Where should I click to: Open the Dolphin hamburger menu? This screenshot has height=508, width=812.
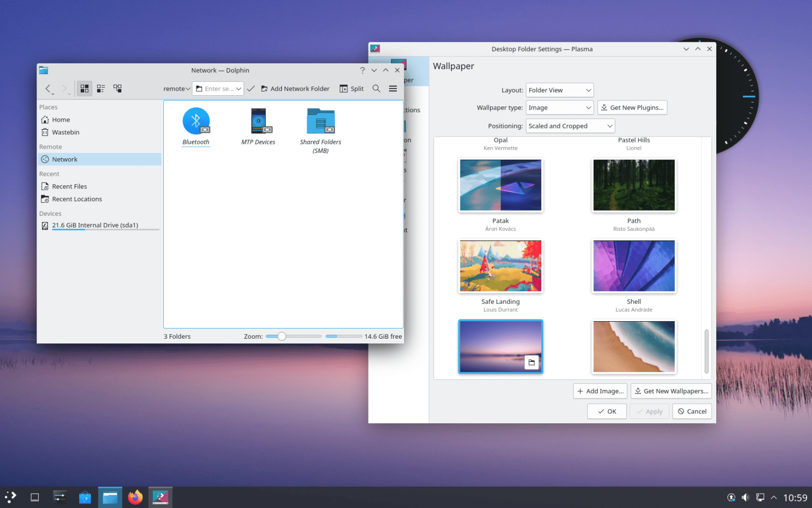coord(393,88)
